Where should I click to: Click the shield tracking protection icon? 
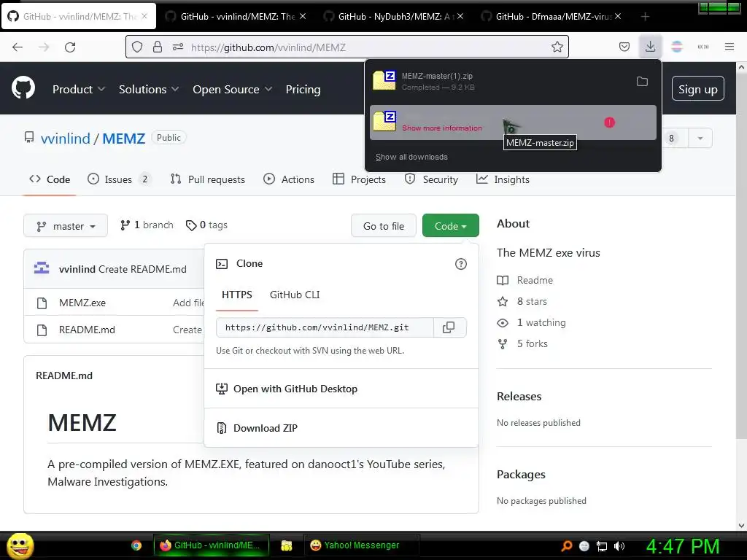click(x=137, y=47)
